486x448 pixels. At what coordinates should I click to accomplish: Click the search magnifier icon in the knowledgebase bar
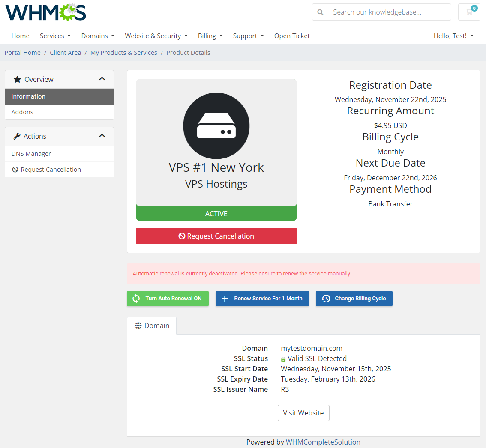(x=320, y=12)
